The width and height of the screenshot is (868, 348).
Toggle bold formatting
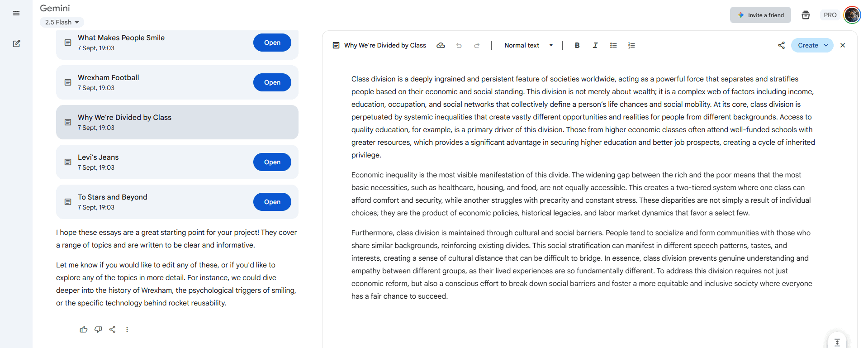pos(577,45)
